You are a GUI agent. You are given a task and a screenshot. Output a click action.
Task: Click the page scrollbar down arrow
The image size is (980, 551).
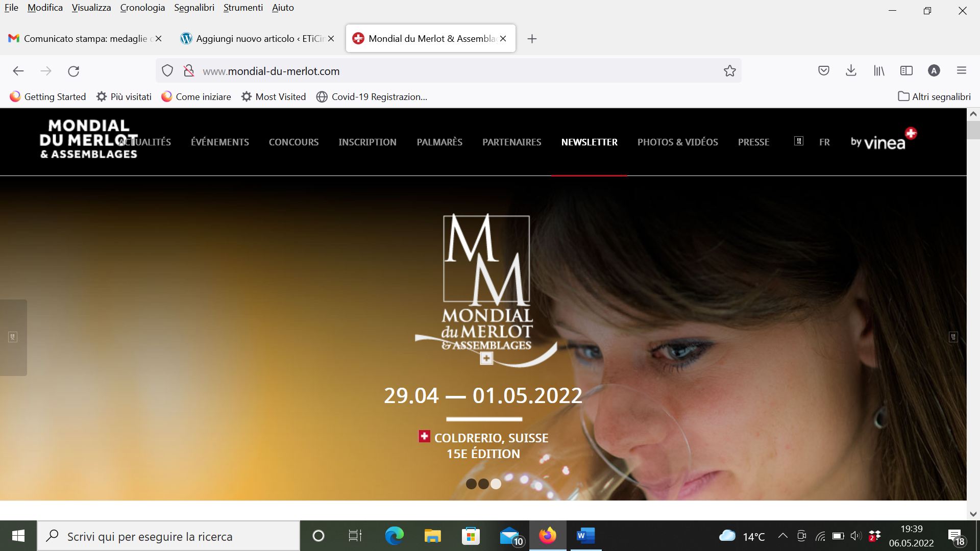point(973,514)
